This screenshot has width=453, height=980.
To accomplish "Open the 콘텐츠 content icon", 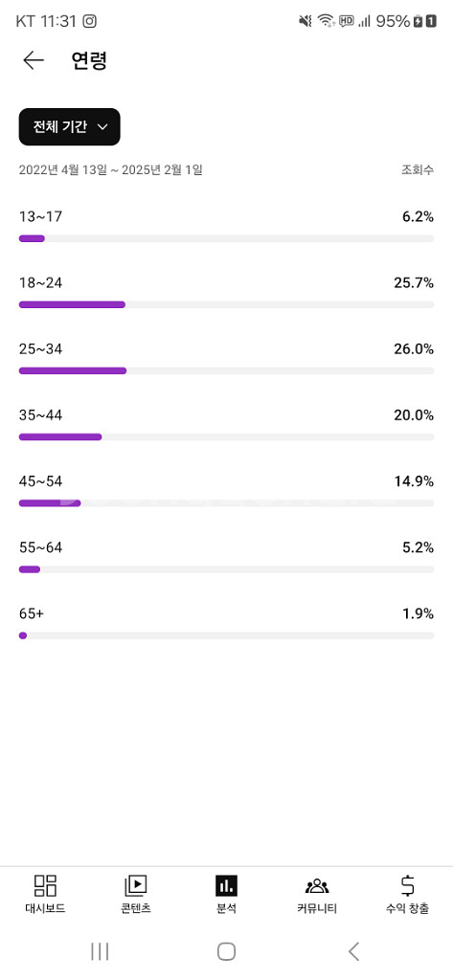I will point(136,885).
